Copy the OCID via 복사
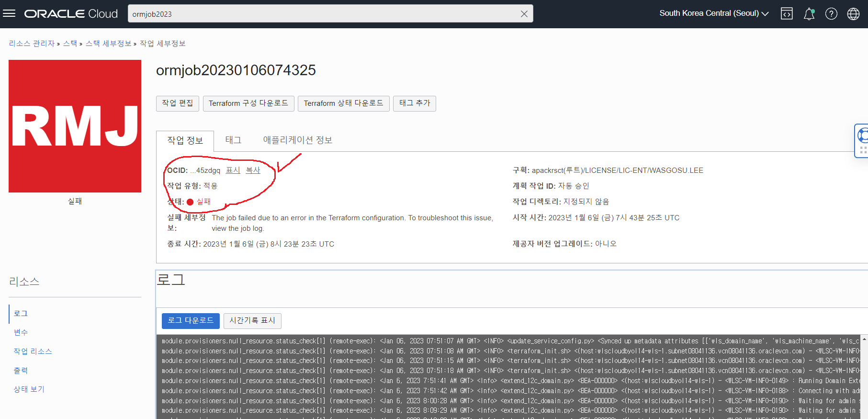 [x=253, y=170]
